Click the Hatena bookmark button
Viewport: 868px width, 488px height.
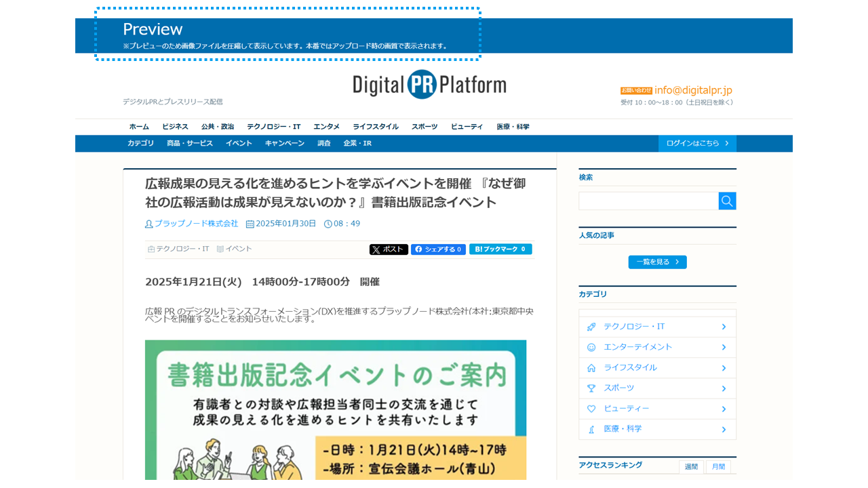pyautogui.click(x=500, y=249)
